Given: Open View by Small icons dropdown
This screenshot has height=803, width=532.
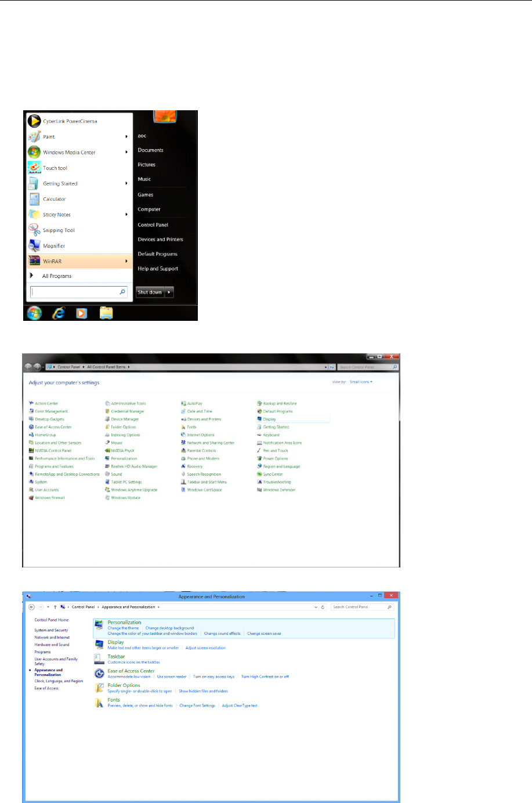Looking at the screenshot, I should pyautogui.click(x=361, y=382).
